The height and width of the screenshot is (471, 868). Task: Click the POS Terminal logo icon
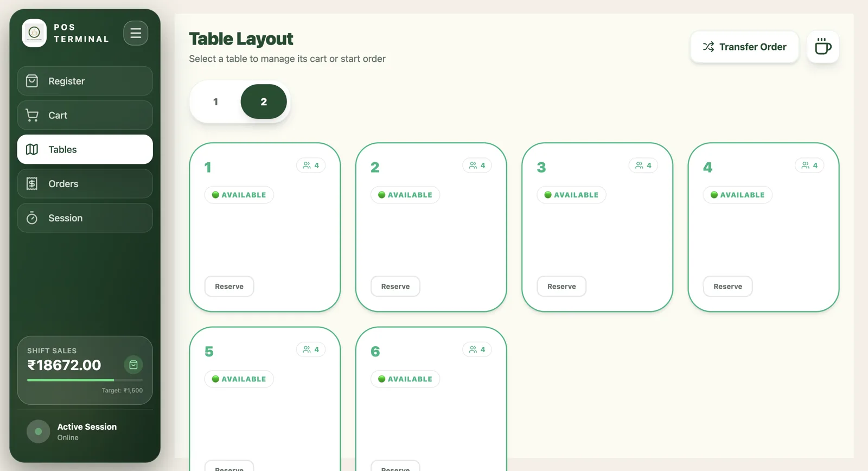(x=34, y=33)
